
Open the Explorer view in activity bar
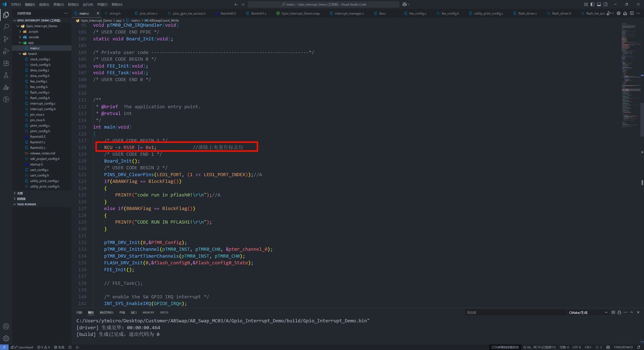point(6,15)
